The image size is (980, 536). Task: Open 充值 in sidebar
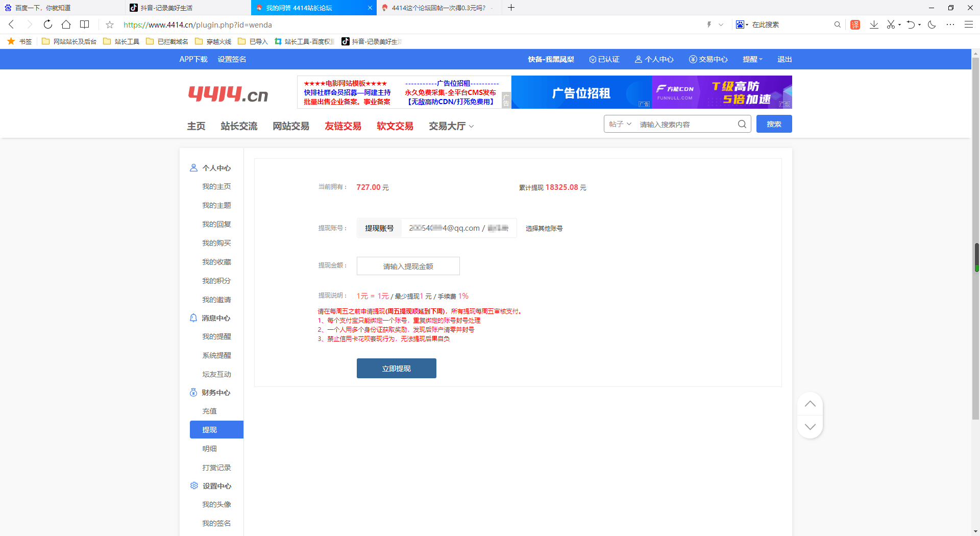[209, 411]
